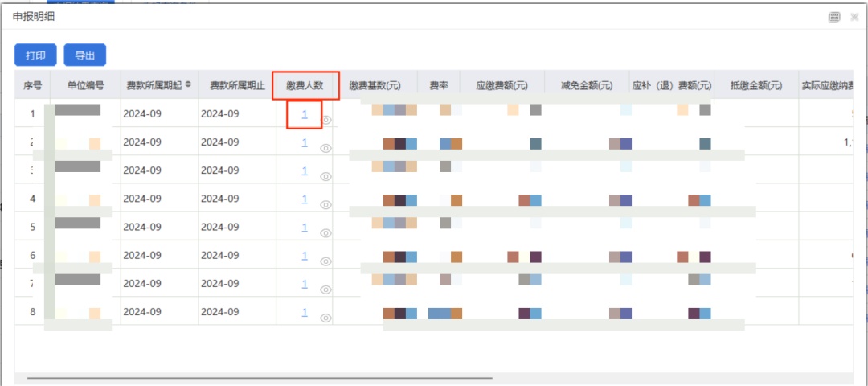Open 缴费人数 link in row 7
The image size is (868, 386).
coord(305,284)
